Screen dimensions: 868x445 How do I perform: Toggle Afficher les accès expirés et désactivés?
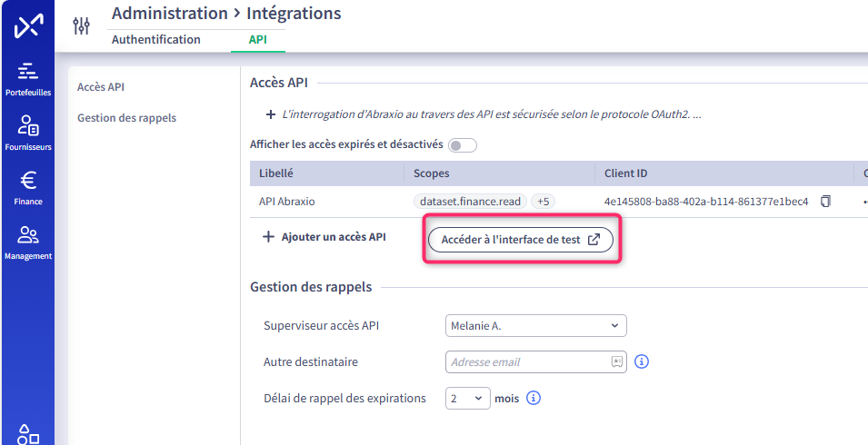[463, 145]
